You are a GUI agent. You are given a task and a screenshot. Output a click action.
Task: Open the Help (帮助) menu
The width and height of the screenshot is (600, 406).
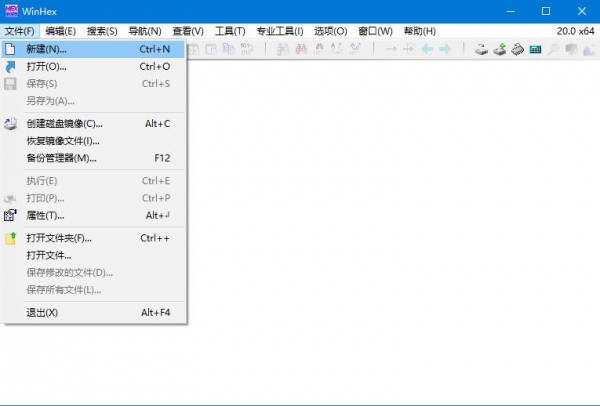click(420, 31)
